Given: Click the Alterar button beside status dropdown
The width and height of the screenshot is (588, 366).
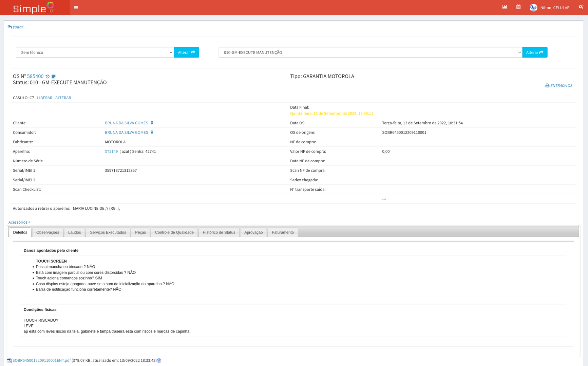Looking at the screenshot, I should pos(534,53).
